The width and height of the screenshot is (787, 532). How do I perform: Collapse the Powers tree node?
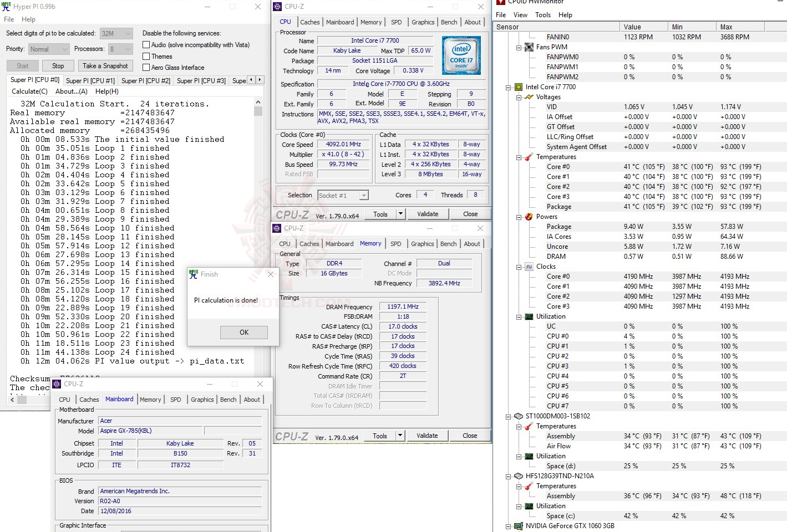pos(519,217)
